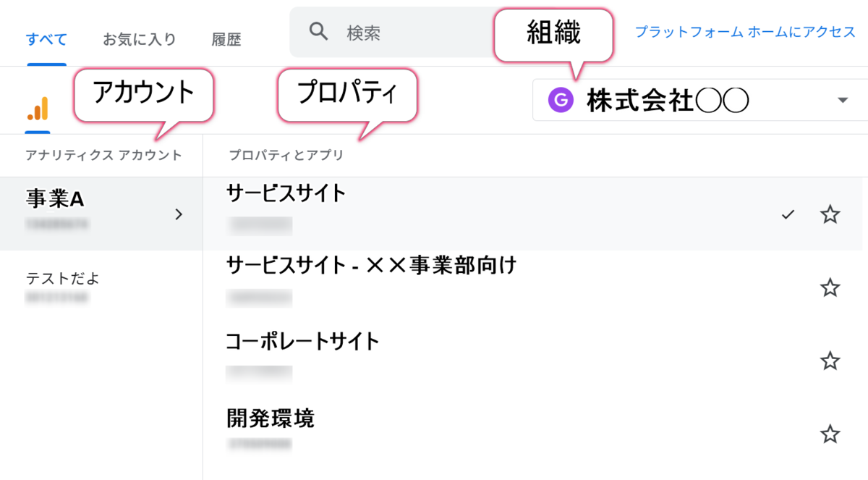The width and height of the screenshot is (868, 480).
Task: Choose the コーポレートサイト property
Action: click(533, 361)
